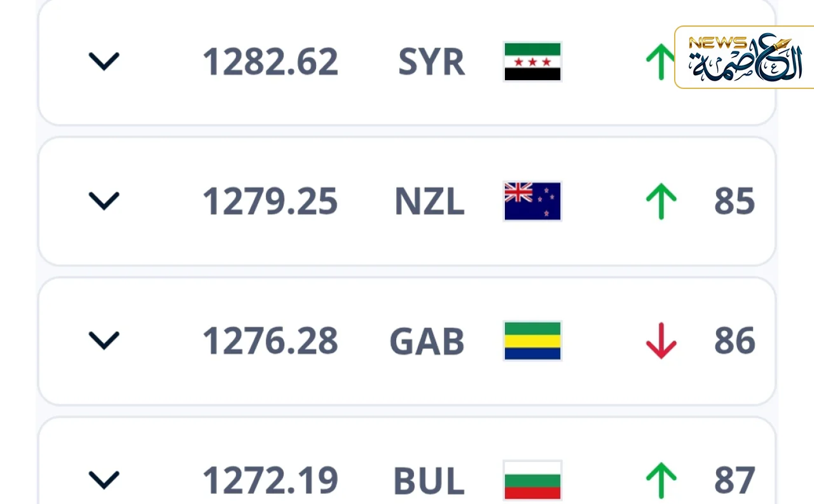Open the Al-Asima News logo
814x504 pixels.
[x=743, y=58]
